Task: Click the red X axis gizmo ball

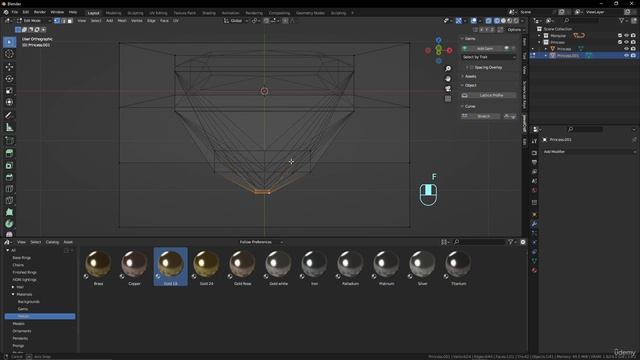Action: coord(449,51)
